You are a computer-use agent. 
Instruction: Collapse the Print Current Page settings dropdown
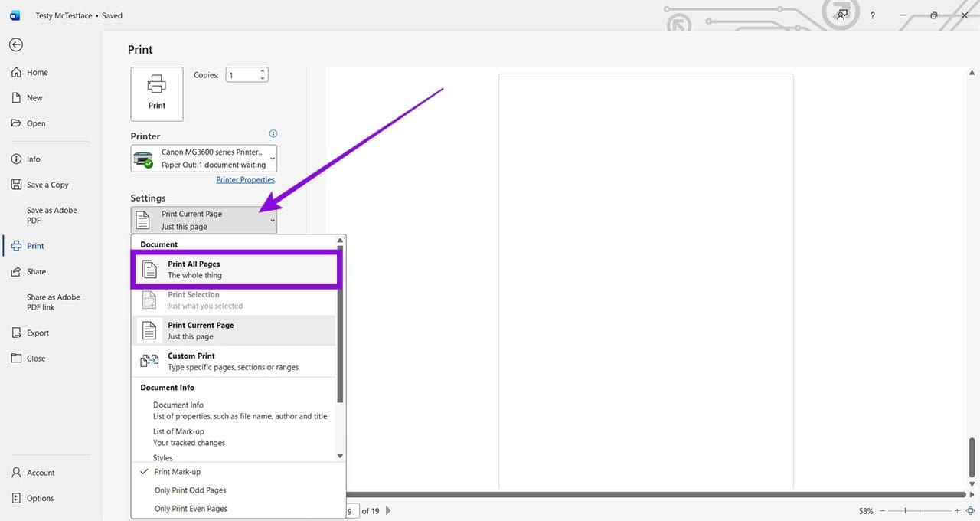point(204,220)
